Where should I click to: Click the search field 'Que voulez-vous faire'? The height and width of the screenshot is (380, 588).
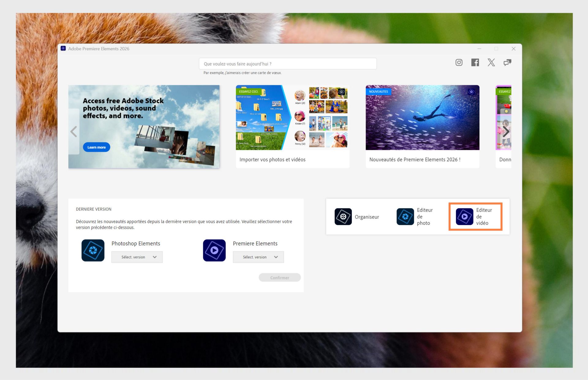(x=288, y=64)
